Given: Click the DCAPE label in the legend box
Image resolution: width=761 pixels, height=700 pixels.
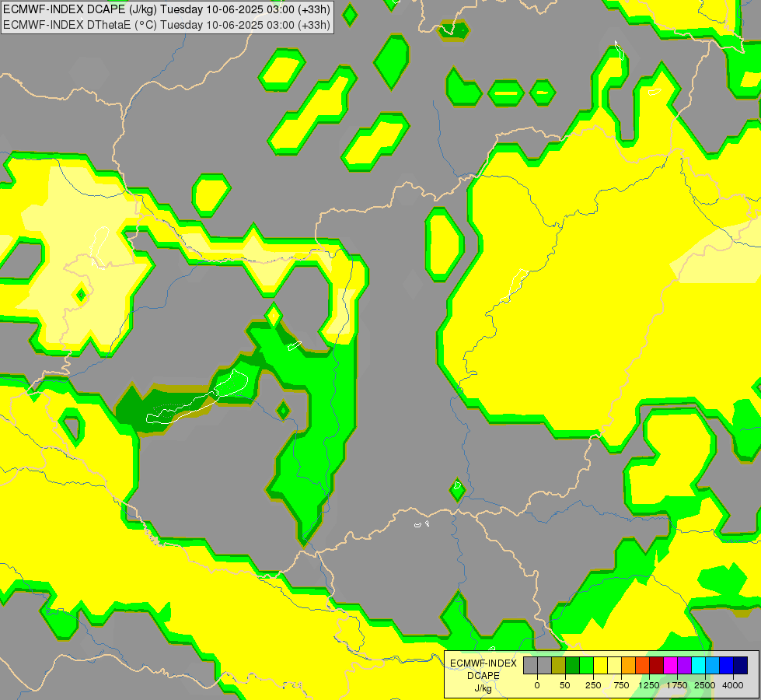Looking at the screenshot, I should [x=483, y=676].
